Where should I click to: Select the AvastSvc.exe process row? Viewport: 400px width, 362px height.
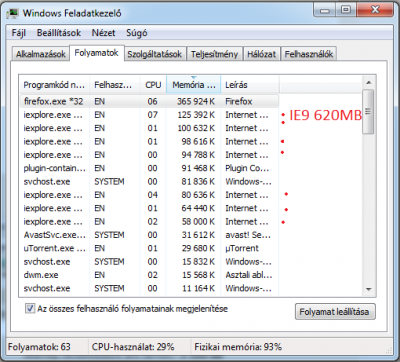click(x=149, y=235)
